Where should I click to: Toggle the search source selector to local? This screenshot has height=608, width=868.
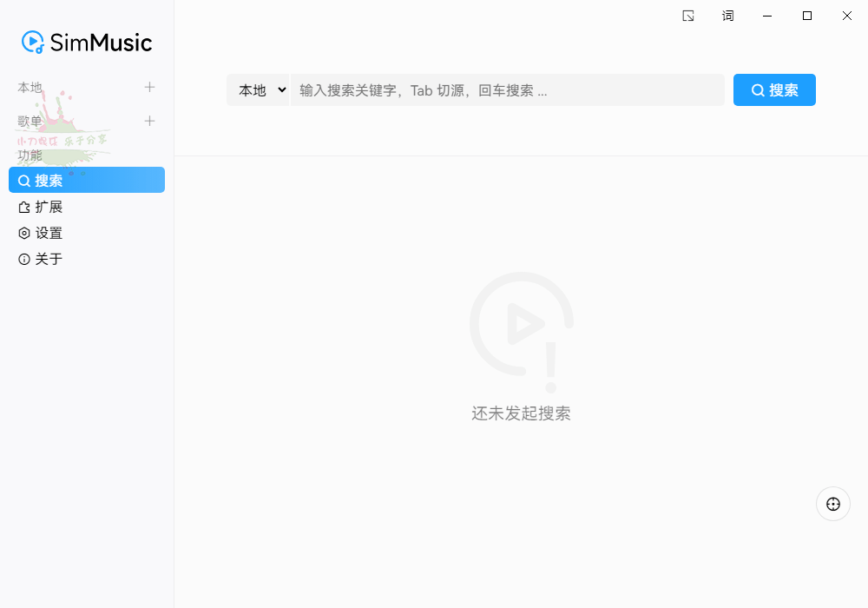coord(258,89)
